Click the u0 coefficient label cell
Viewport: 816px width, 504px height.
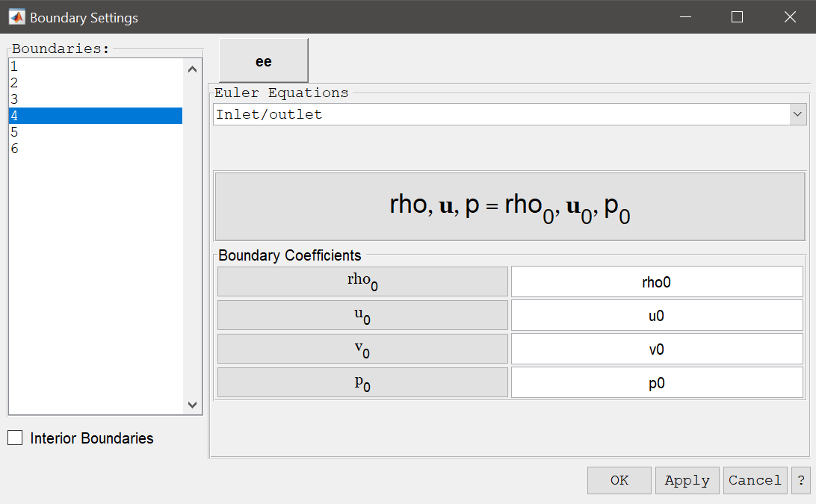coord(362,315)
